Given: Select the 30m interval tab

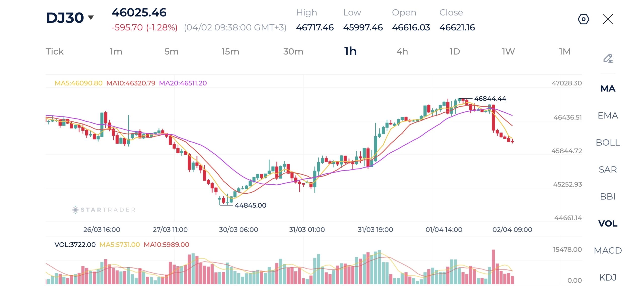Looking at the screenshot, I should coord(293,52).
